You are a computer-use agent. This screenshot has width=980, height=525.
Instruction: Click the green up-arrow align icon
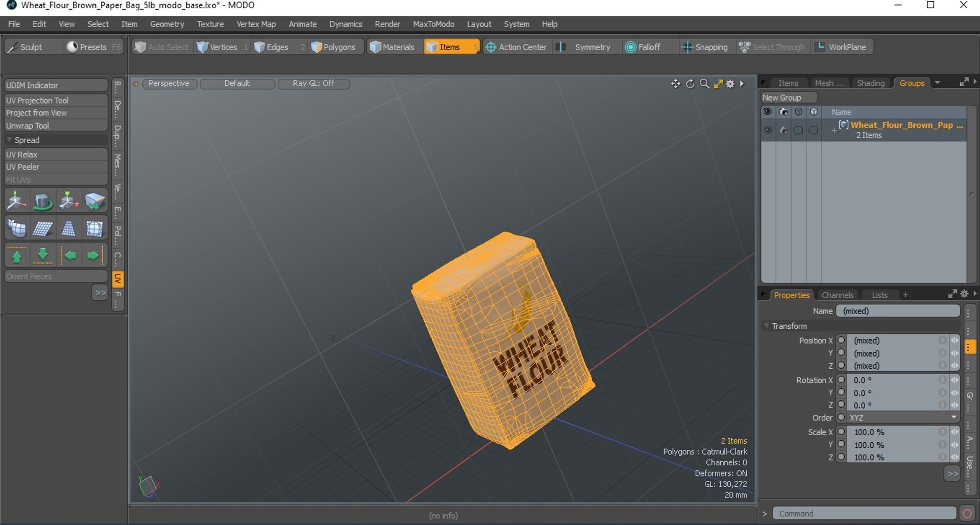click(17, 255)
